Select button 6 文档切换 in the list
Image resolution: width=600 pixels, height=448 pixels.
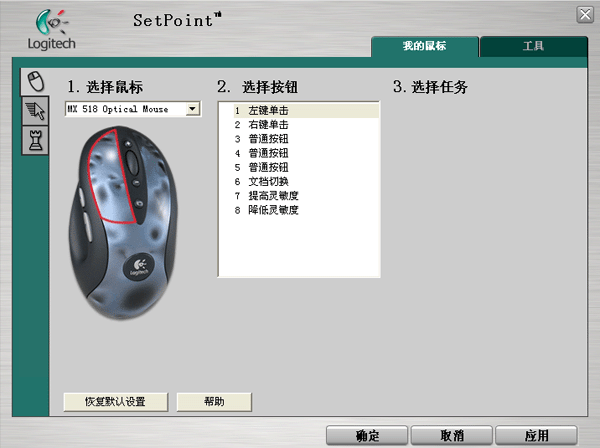[306, 181]
